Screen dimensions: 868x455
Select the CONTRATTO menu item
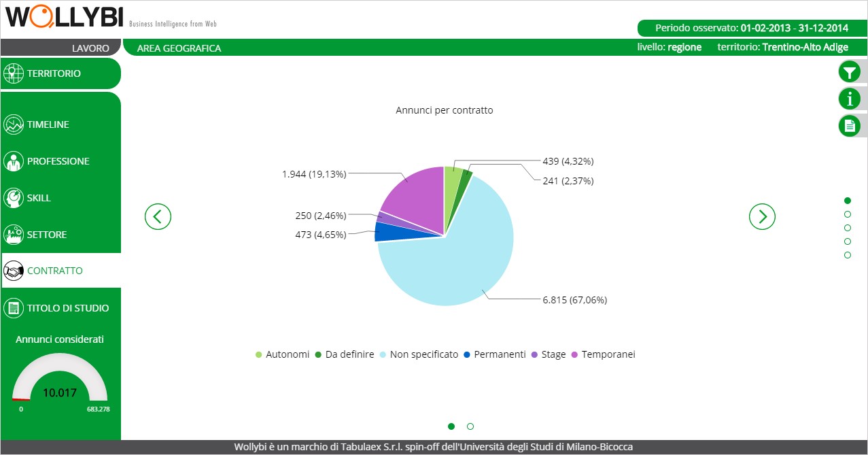pyautogui.click(x=55, y=271)
